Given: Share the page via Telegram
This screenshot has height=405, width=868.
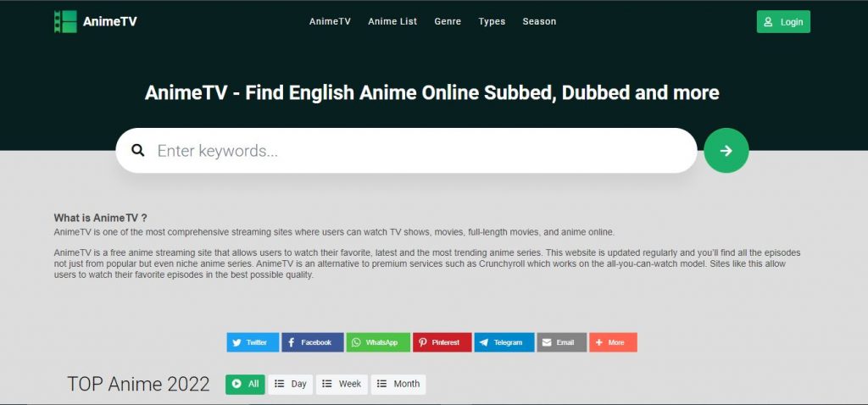Looking at the screenshot, I should (504, 342).
